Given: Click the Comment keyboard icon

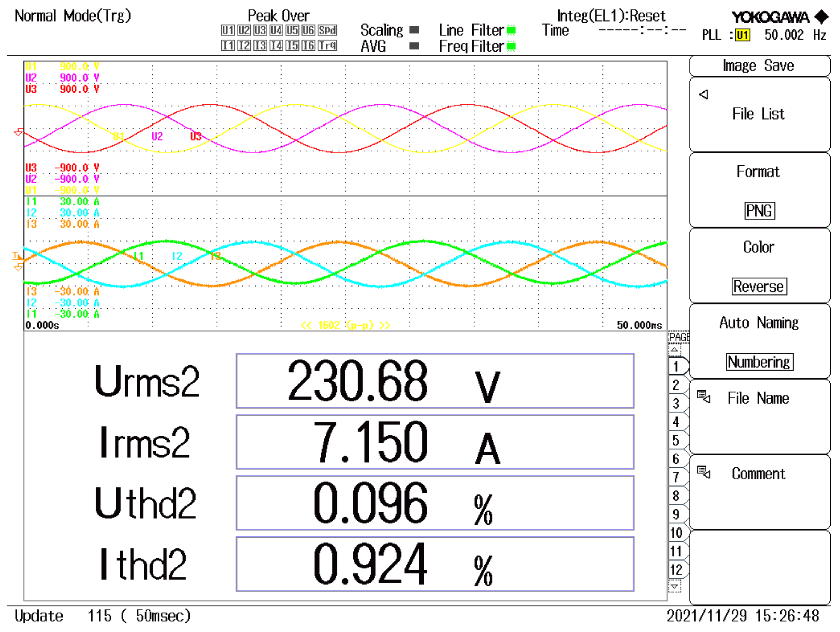Looking at the screenshot, I should point(703,473).
